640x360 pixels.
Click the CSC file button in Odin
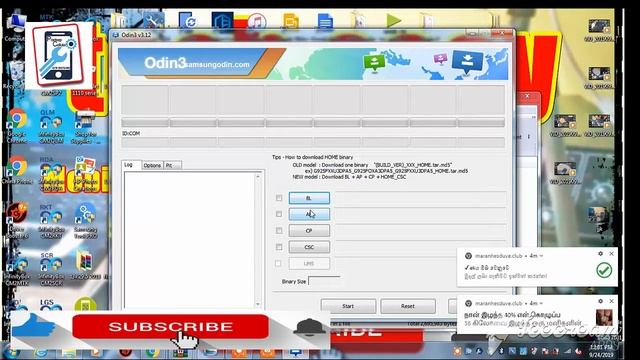pyautogui.click(x=309, y=247)
